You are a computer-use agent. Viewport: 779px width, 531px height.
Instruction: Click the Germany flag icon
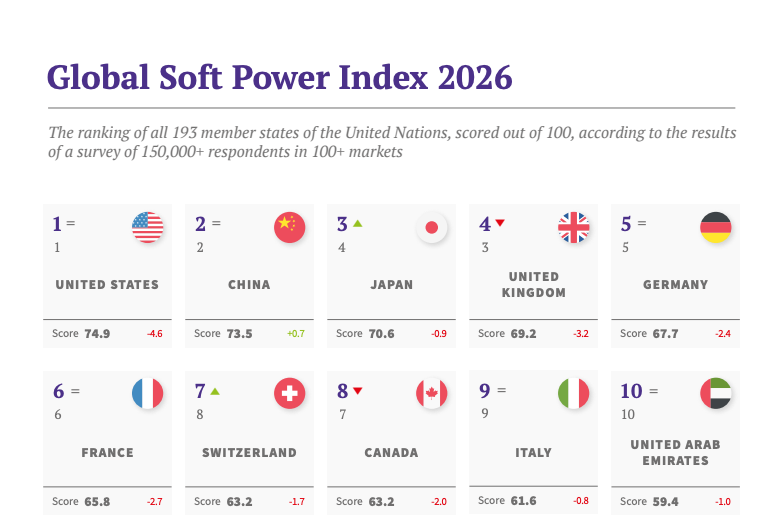[716, 228]
